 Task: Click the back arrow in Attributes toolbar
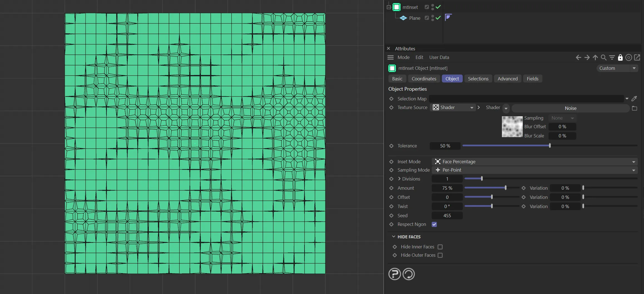(578, 57)
